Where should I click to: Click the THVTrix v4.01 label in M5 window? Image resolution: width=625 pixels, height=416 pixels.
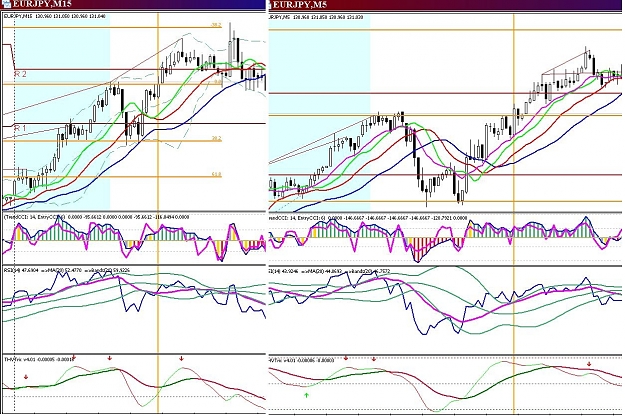301,360
